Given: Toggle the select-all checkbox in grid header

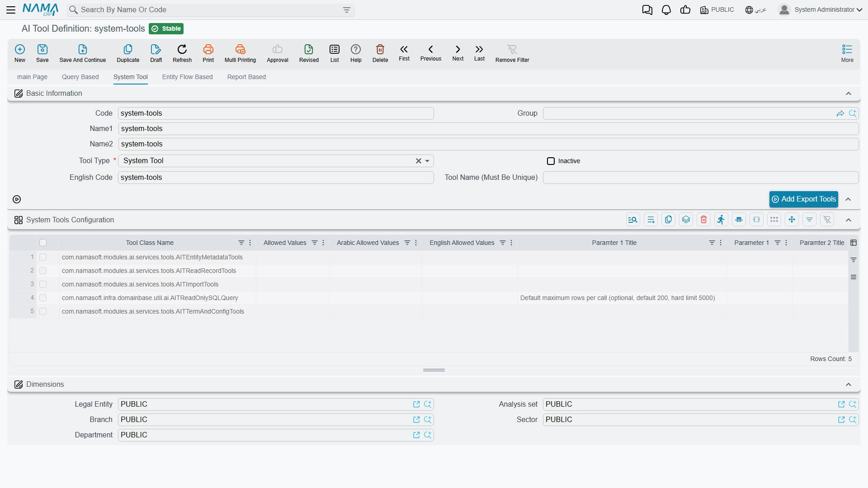Looking at the screenshot, I should 43,243.
